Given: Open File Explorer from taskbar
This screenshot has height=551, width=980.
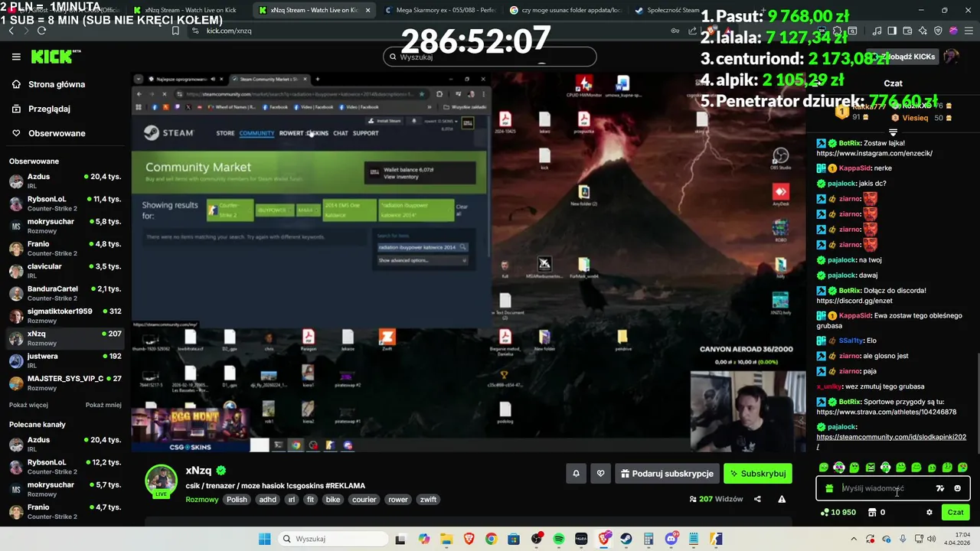Looking at the screenshot, I should point(446,539).
